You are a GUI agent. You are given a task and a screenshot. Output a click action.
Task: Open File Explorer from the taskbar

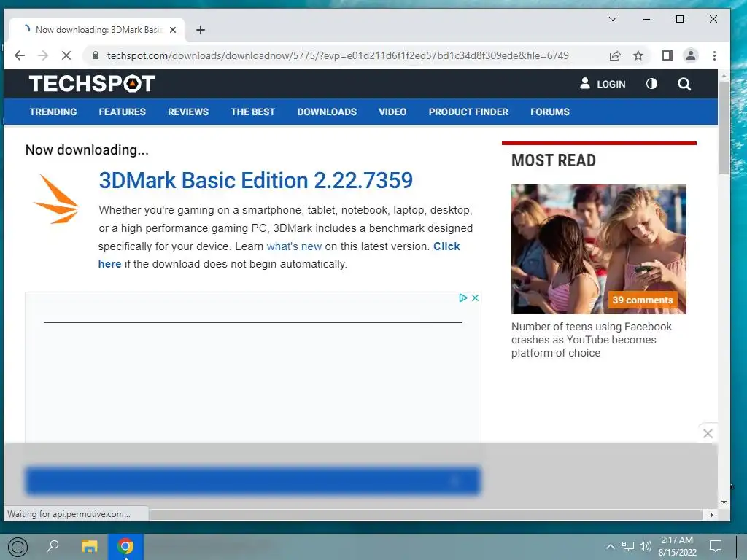coord(89,546)
